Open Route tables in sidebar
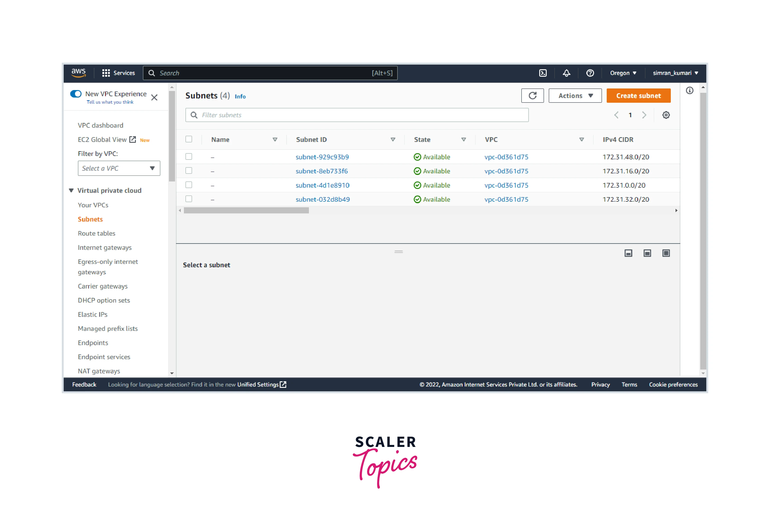This screenshot has height=532, width=770. click(96, 233)
